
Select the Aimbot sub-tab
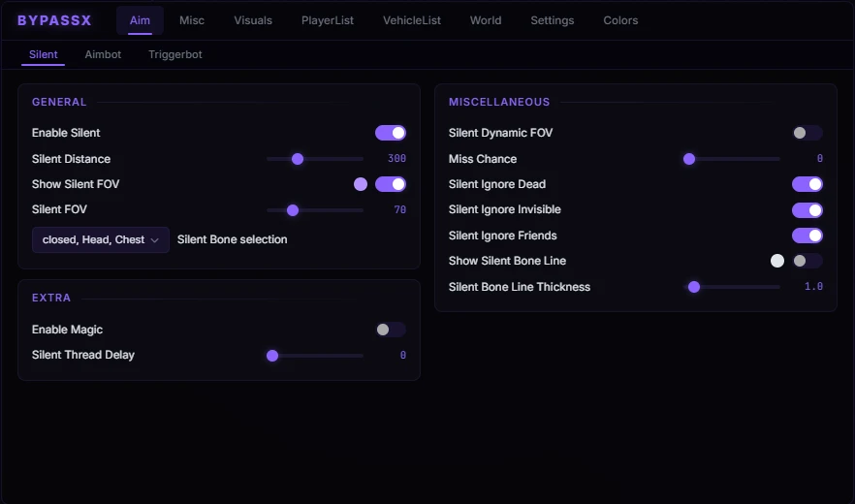click(103, 54)
